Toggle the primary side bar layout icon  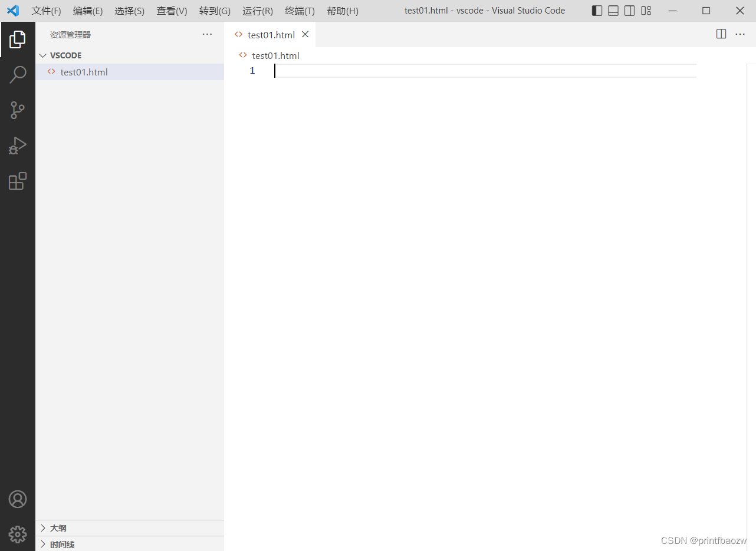597,11
